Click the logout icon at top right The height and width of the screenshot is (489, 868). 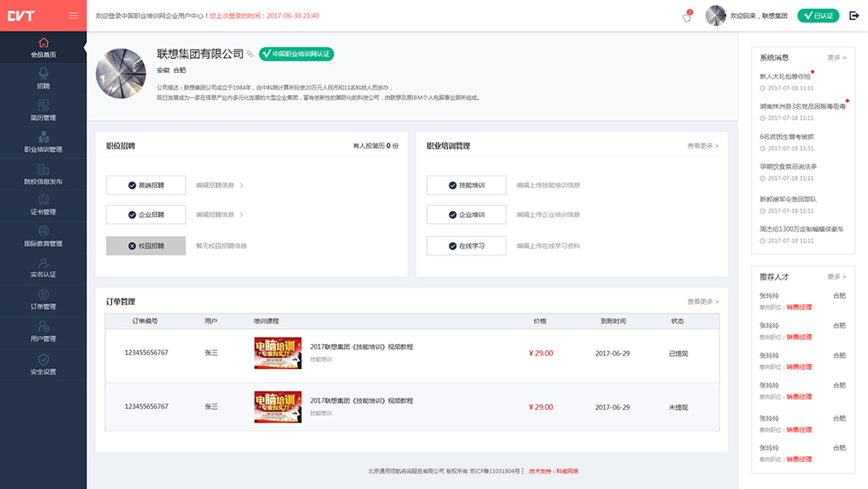(854, 16)
